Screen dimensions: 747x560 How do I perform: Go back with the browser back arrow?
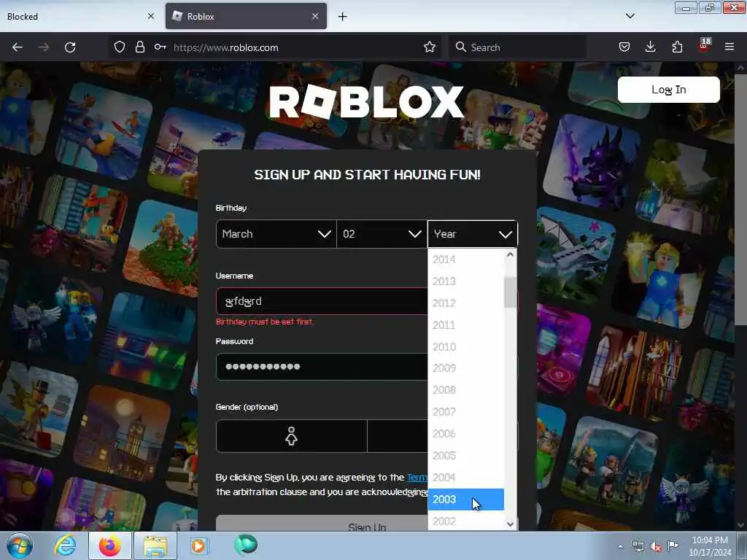point(18,47)
